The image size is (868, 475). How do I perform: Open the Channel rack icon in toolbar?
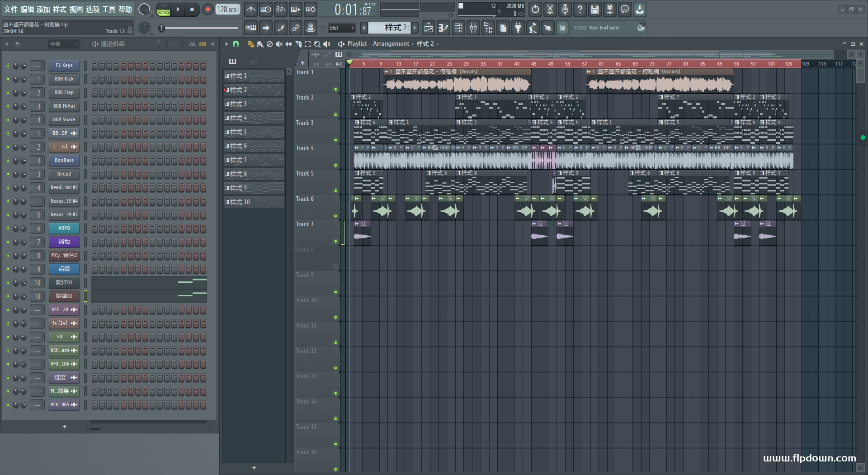pyautogui.click(x=458, y=28)
